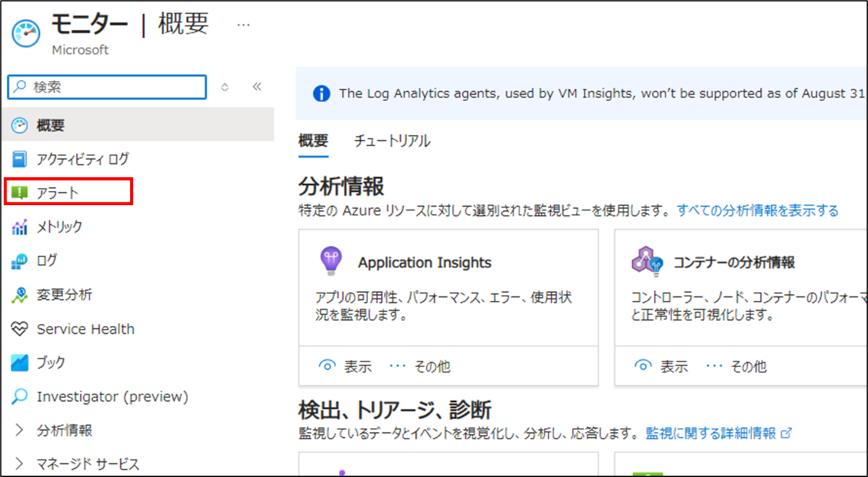Screen dimensions: 868x477
Task: Click the コンテナーの分析情報 hexagon icon
Action: click(x=647, y=262)
